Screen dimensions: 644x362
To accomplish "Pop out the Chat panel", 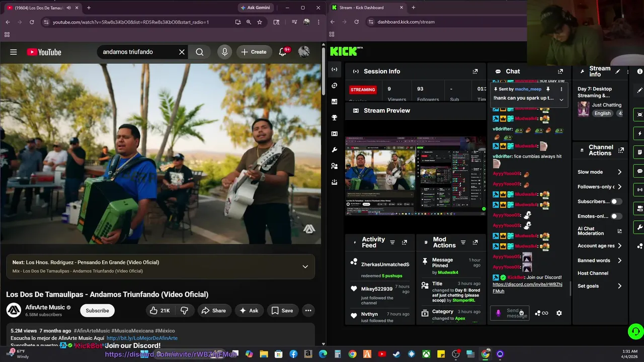I will [560, 71].
